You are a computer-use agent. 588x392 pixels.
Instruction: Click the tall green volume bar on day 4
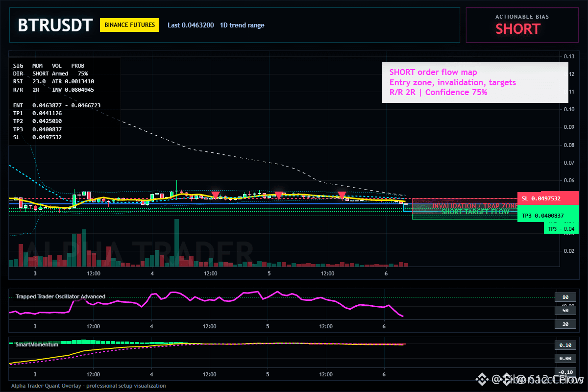176,243
